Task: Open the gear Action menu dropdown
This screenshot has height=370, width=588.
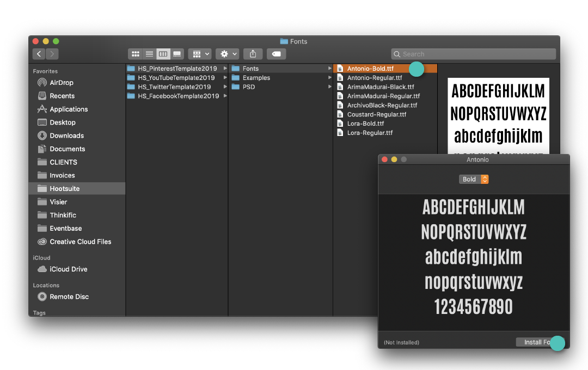Action: coord(227,54)
